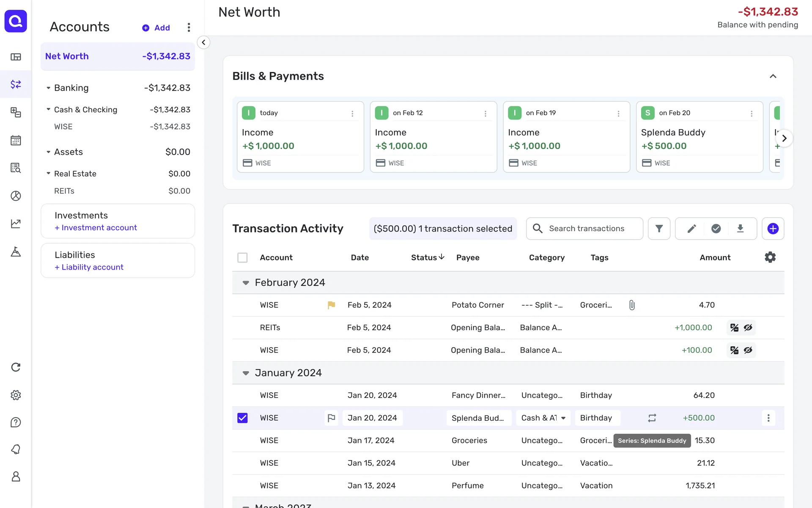Open three-dot menu on Splenda Buddy row
The width and height of the screenshot is (812, 508).
coord(768,418)
